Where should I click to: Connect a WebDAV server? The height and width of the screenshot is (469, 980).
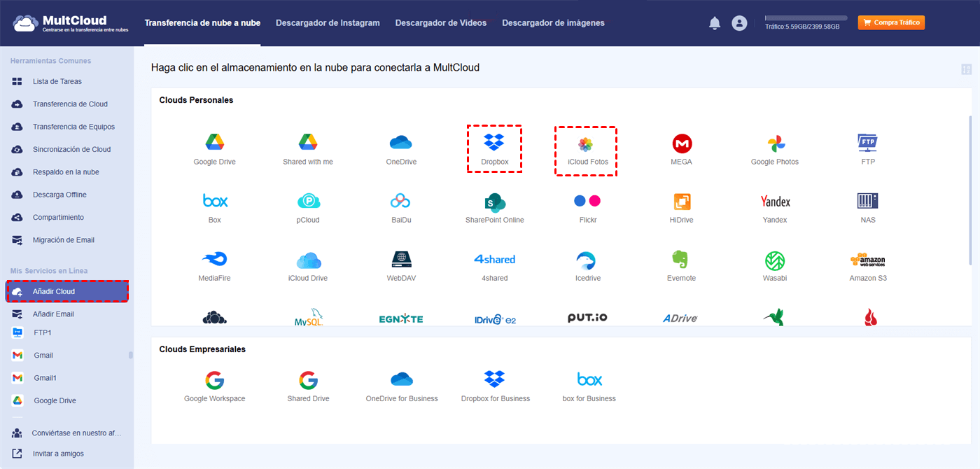(x=401, y=260)
